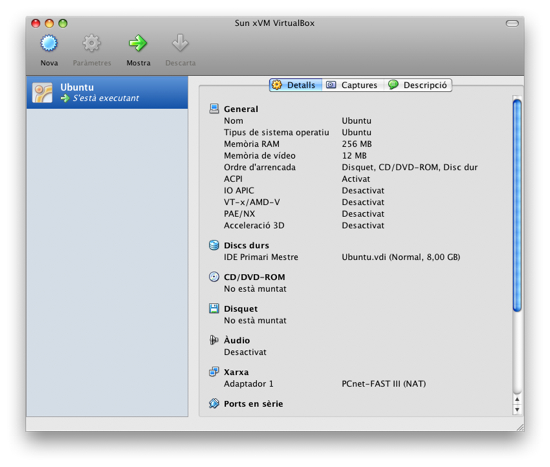Click the Ubuntu.vdi hard disk entry

click(x=401, y=257)
